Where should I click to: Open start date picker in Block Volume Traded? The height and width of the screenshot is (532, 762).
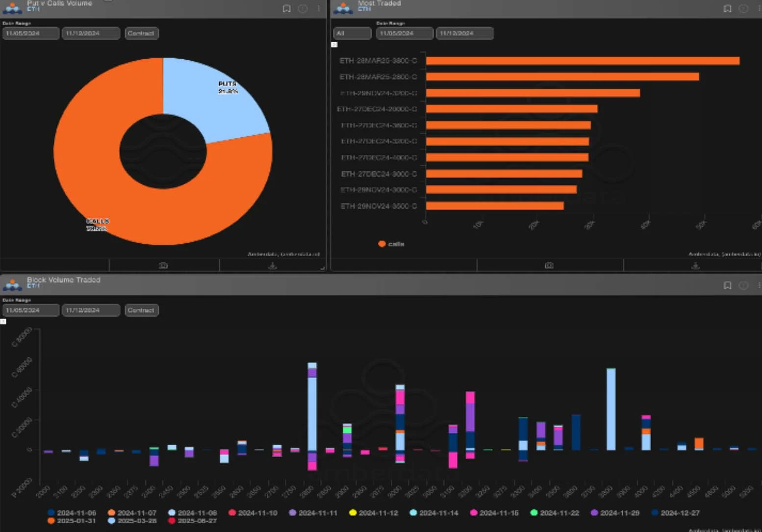(31, 310)
